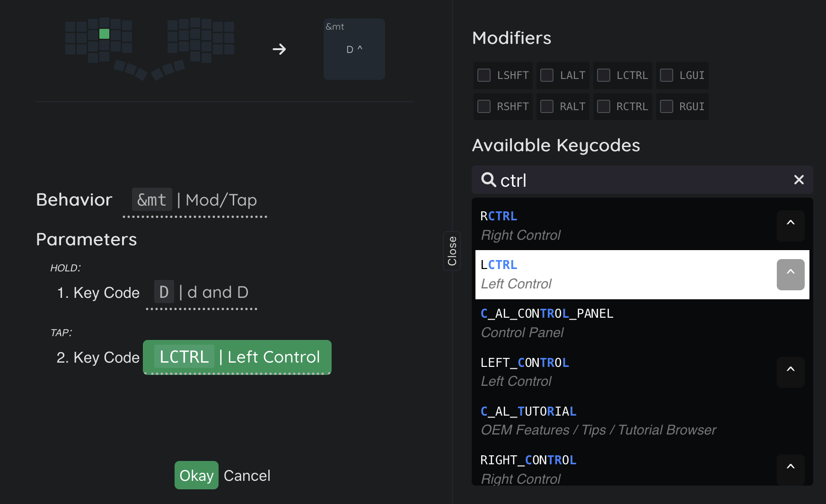Click the keycode search field containing ctrl

point(639,180)
